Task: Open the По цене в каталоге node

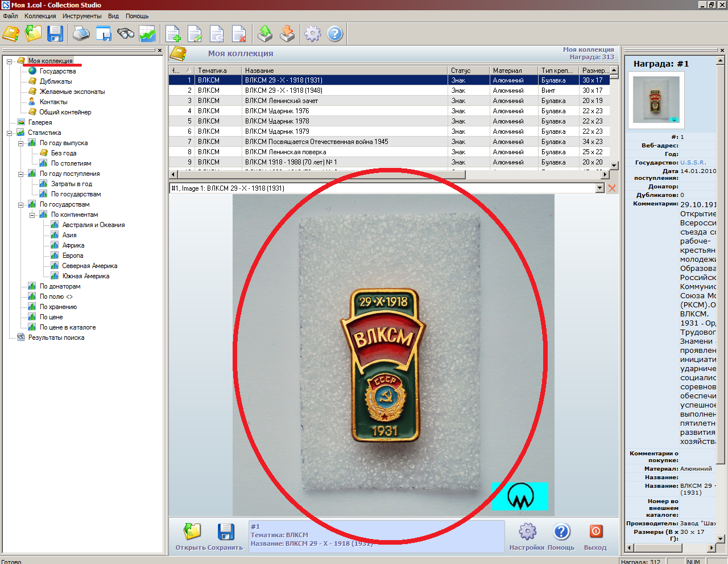Action: coord(68,327)
